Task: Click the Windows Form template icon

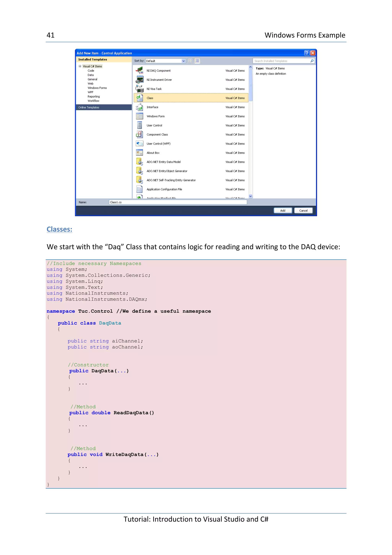Action: 139,116
